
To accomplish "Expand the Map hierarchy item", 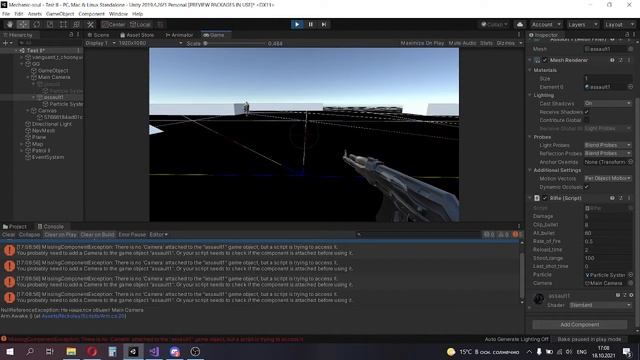I will (22, 144).
